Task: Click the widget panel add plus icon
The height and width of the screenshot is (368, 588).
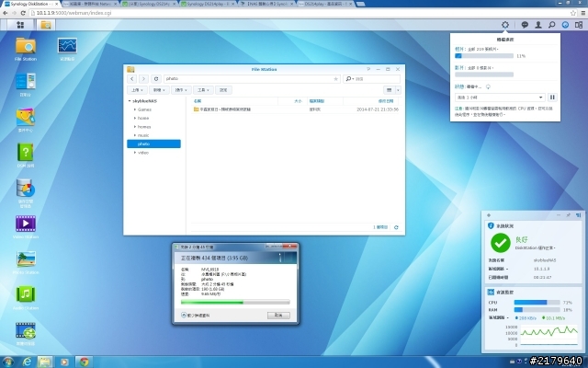Action: tap(489, 215)
